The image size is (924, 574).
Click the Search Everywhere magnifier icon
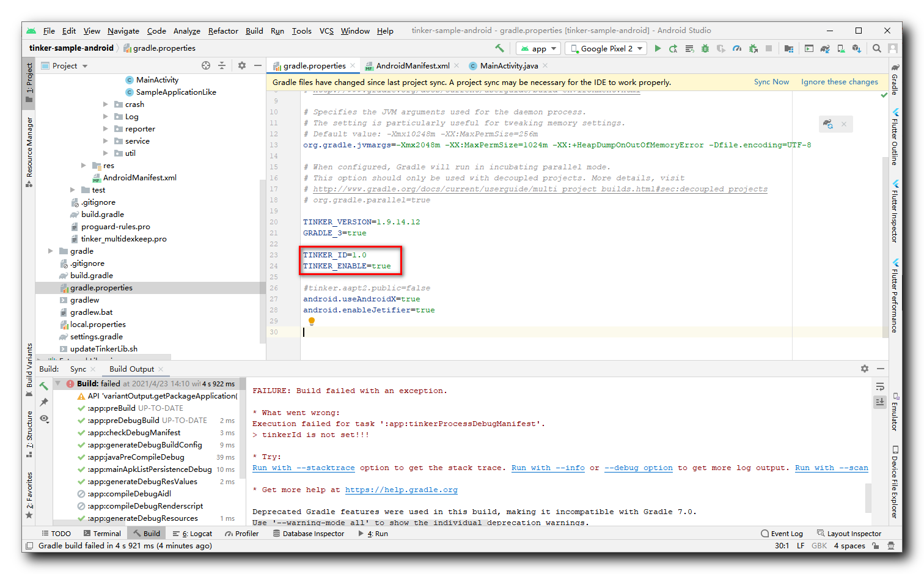click(877, 48)
